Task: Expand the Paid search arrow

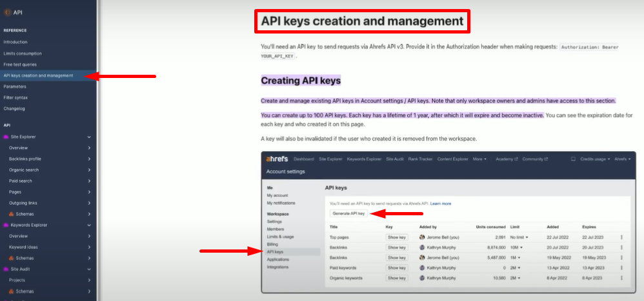Action: 89,181
